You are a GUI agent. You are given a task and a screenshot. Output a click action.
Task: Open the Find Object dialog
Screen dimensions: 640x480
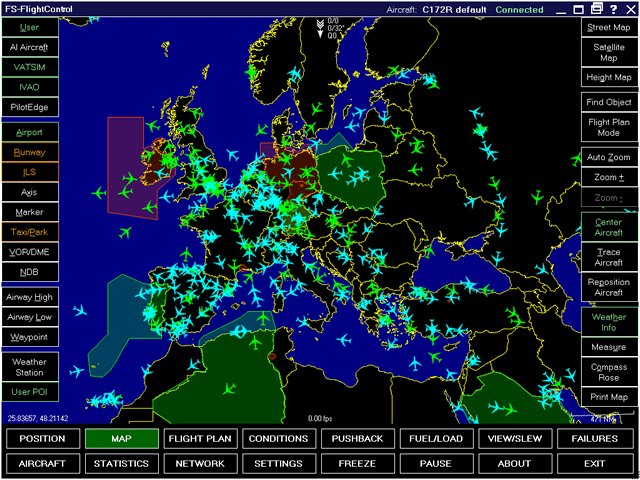609,102
